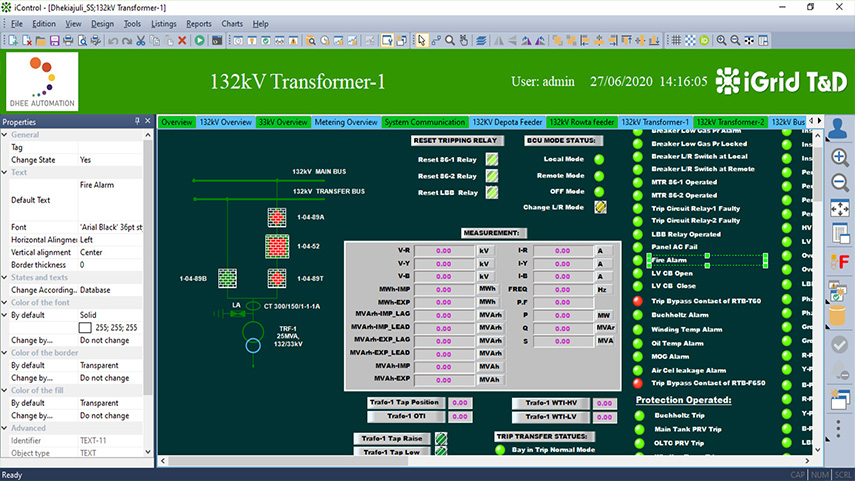
Task: Open the Design menu
Action: [x=102, y=24]
